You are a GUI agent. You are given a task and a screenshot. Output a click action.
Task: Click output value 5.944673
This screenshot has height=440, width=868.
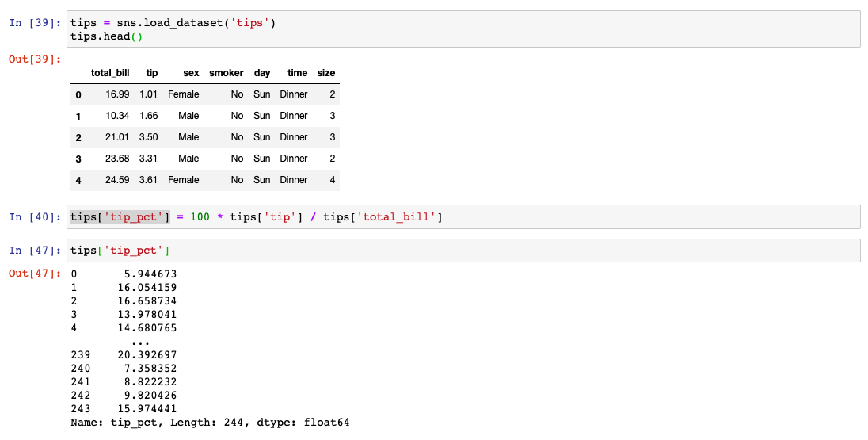(x=150, y=274)
